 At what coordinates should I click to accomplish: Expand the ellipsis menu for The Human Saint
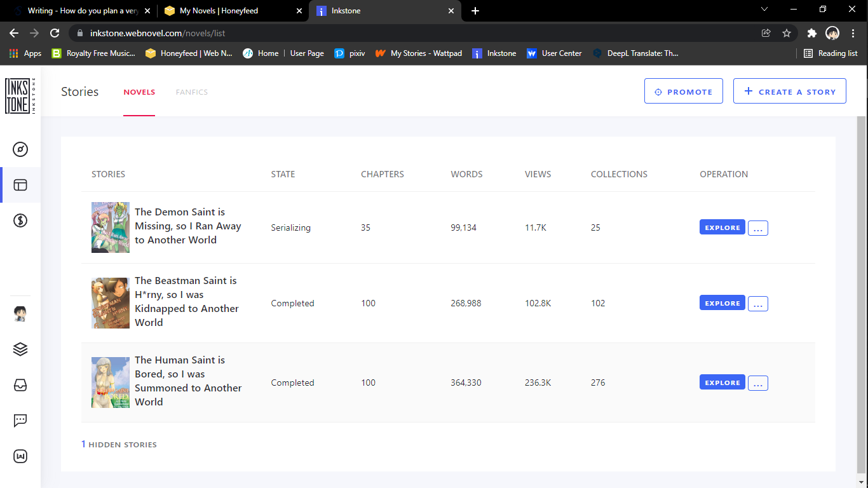coord(757,383)
